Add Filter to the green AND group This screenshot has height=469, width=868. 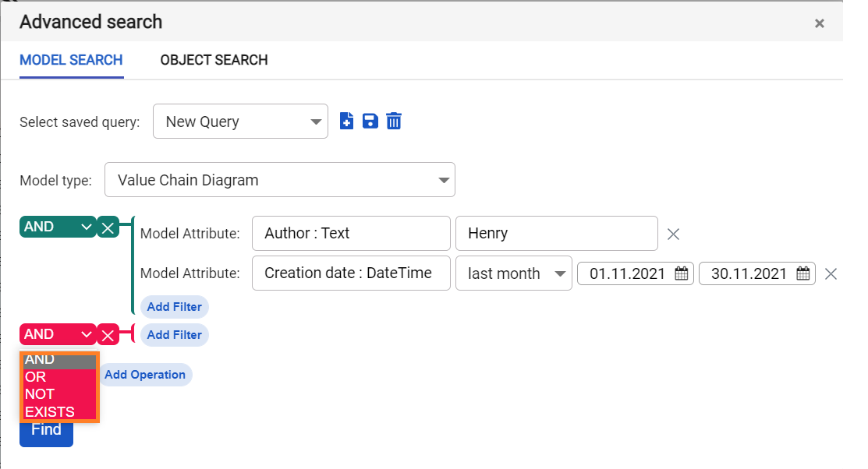174,307
